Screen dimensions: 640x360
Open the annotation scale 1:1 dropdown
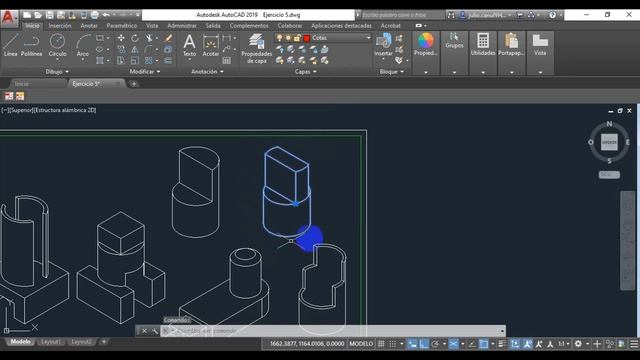click(x=564, y=344)
